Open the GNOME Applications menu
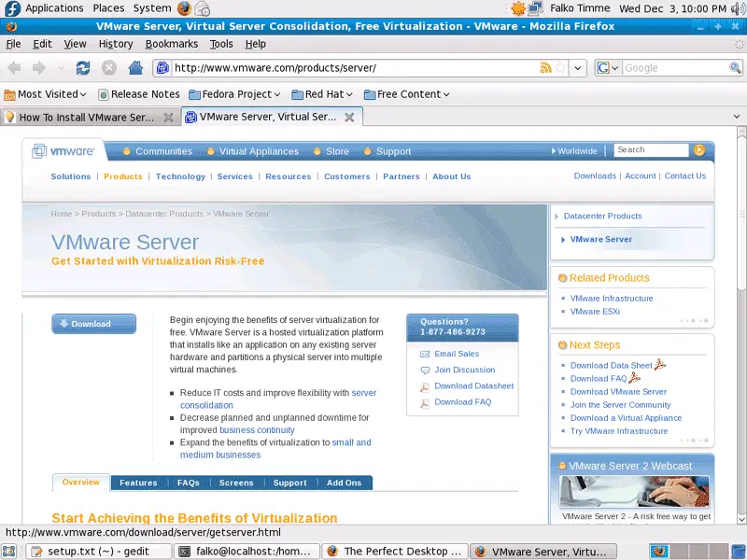The image size is (747, 560). tap(54, 8)
